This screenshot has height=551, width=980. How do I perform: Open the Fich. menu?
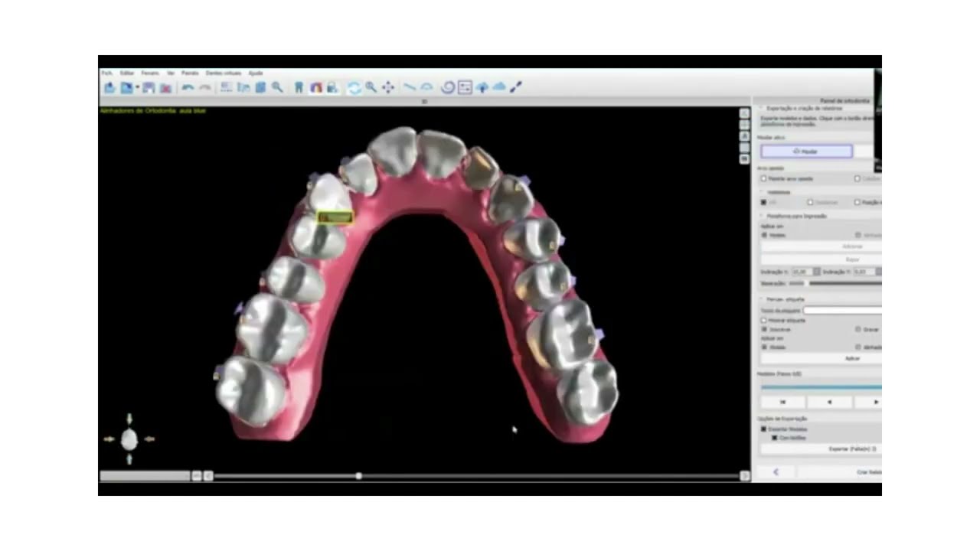click(x=106, y=73)
